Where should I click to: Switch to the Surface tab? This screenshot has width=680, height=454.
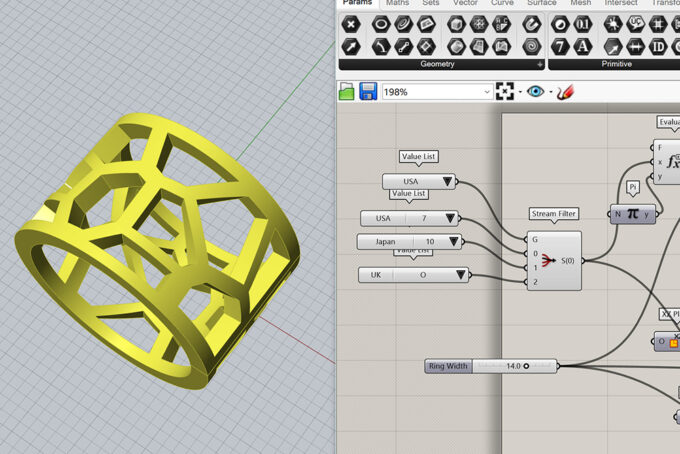(x=542, y=3)
